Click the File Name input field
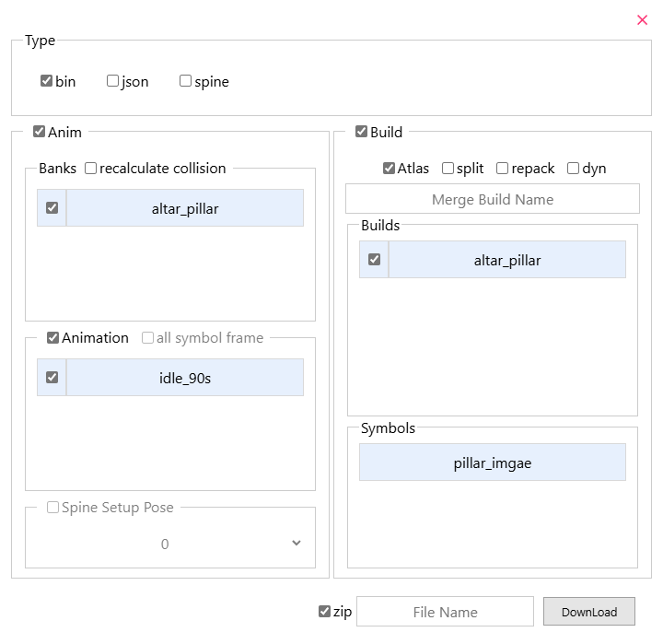This screenshot has width=663, height=644. (x=445, y=612)
